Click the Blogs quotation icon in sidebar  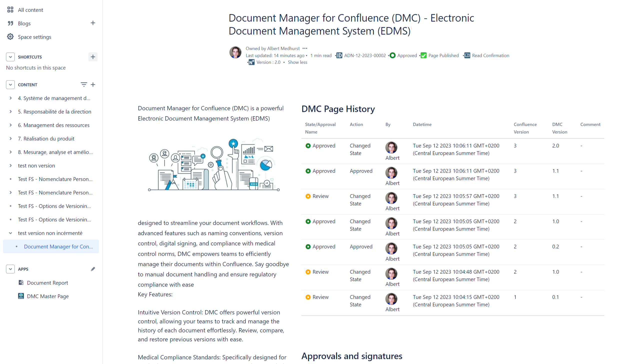click(x=10, y=23)
